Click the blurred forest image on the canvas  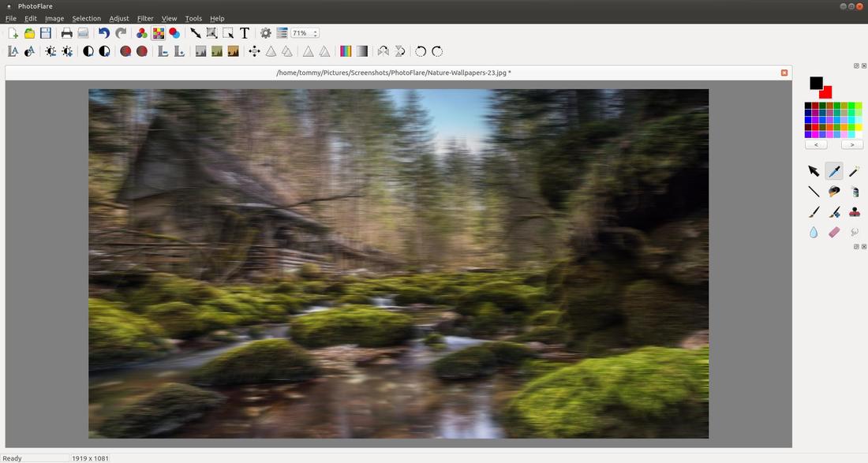tap(398, 264)
